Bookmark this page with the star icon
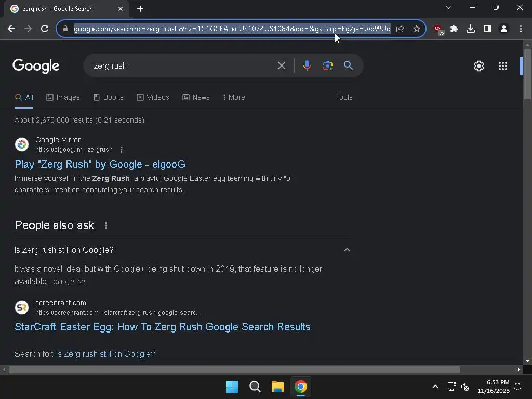The image size is (532, 399). pyautogui.click(x=417, y=29)
